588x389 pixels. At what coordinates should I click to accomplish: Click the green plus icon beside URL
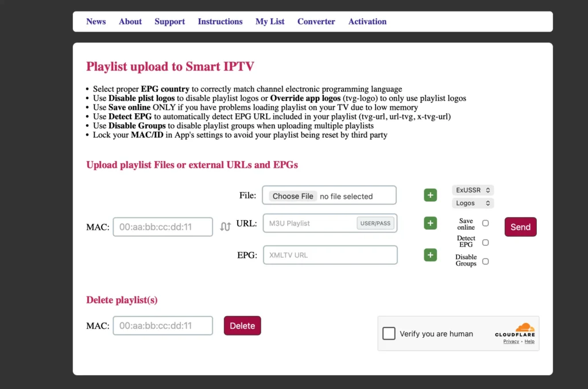pyautogui.click(x=430, y=223)
